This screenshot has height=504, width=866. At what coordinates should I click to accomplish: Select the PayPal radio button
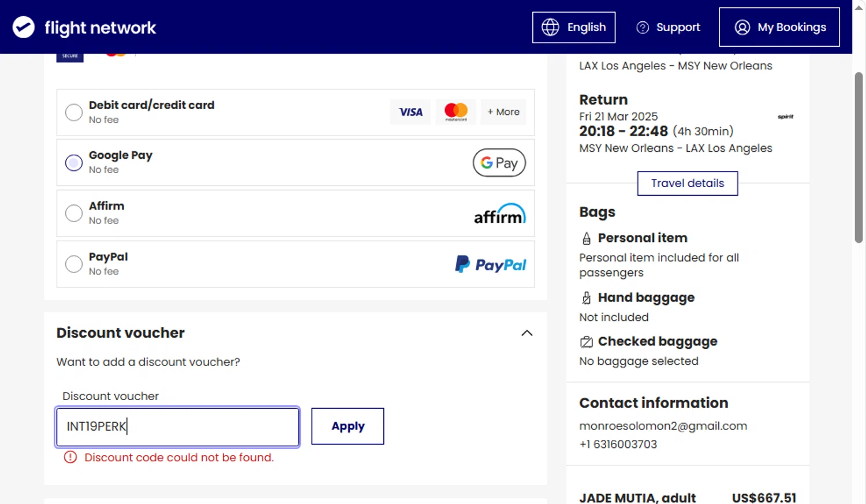74,264
